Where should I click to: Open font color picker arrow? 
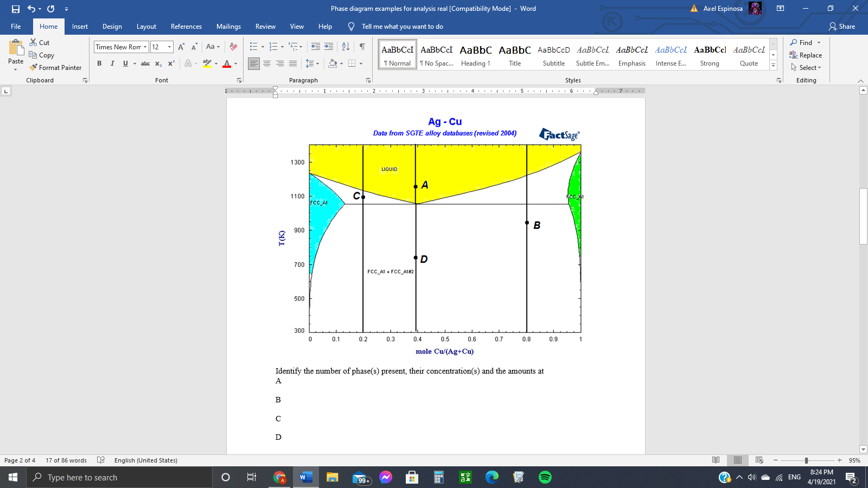pyautogui.click(x=236, y=63)
